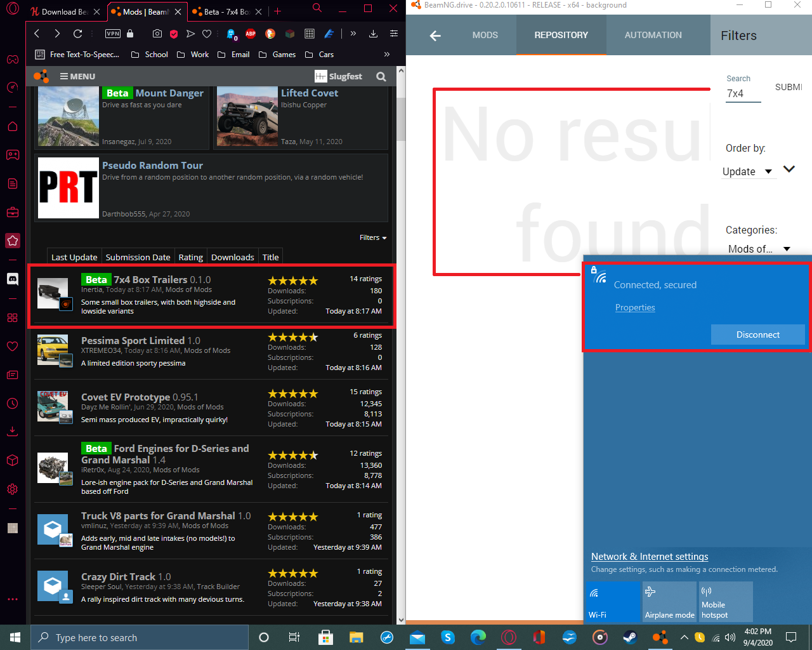The height and width of the screenshot is (650, 812).
Task: Open Network & Internet settings link
Action: point(650,557)
